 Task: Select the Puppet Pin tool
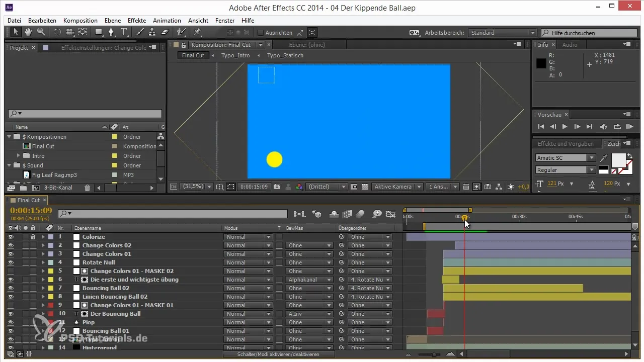click(197, 32)
